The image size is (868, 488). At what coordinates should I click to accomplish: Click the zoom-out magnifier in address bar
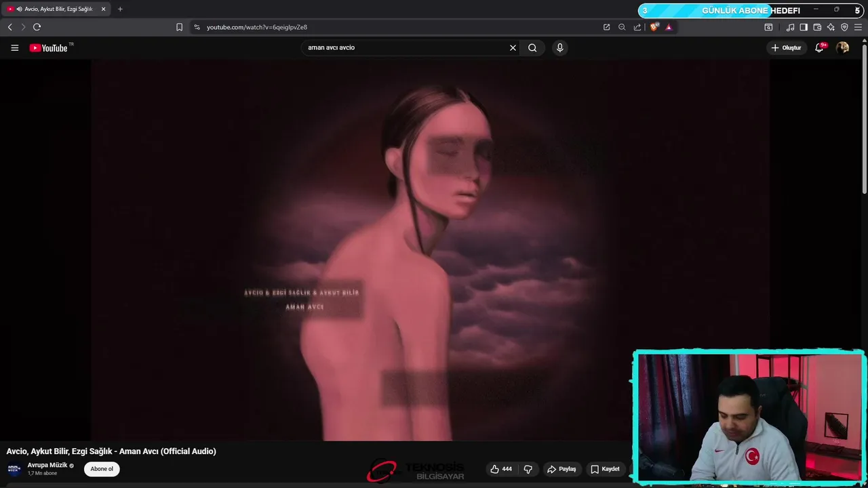click(x=622, y=27)
